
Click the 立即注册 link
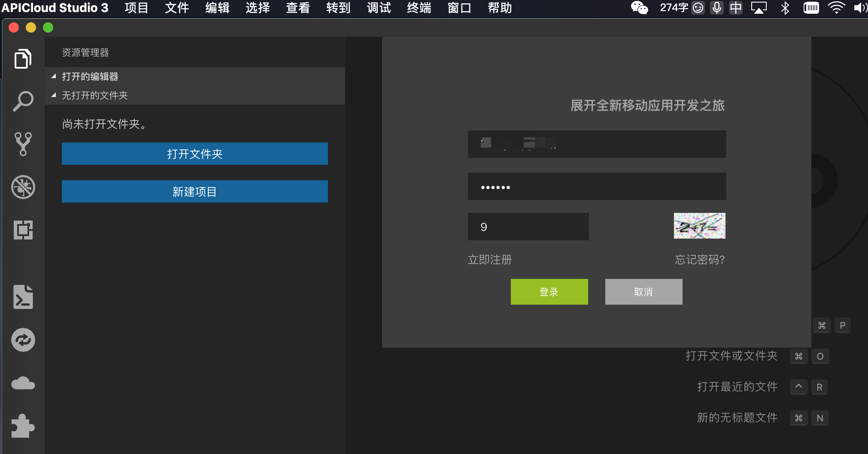pos(489,260)
